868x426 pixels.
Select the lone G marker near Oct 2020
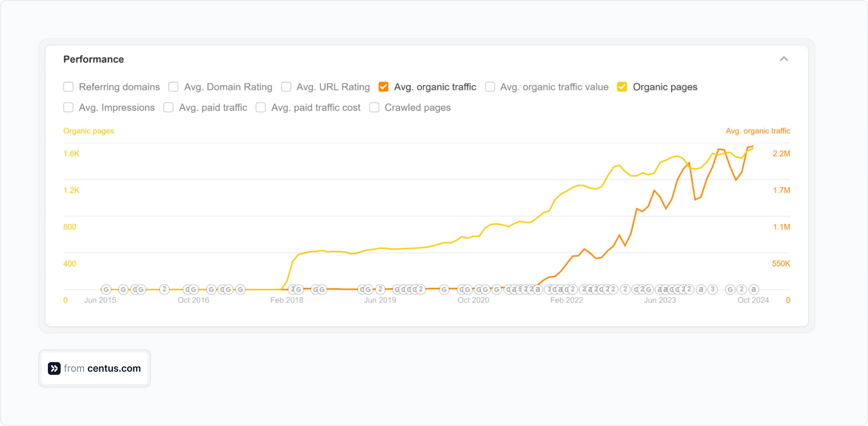[x=444, y=289]
